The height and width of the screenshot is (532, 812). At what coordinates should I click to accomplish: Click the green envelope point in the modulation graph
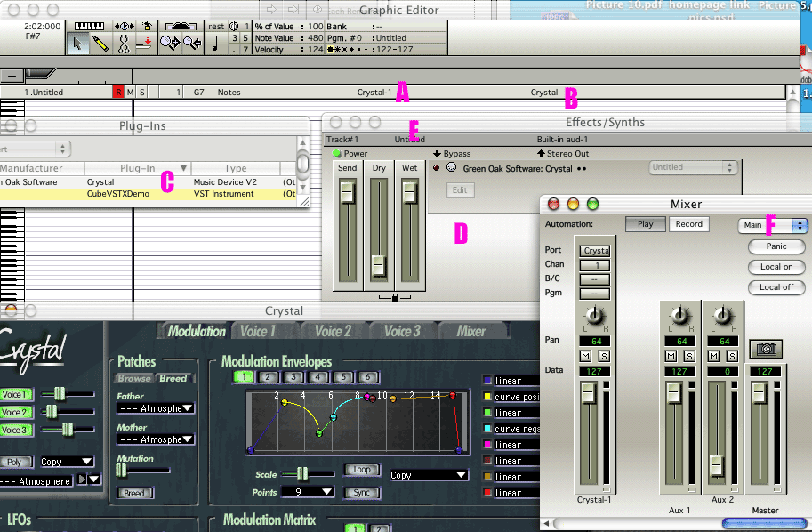[x=319, y=433]
